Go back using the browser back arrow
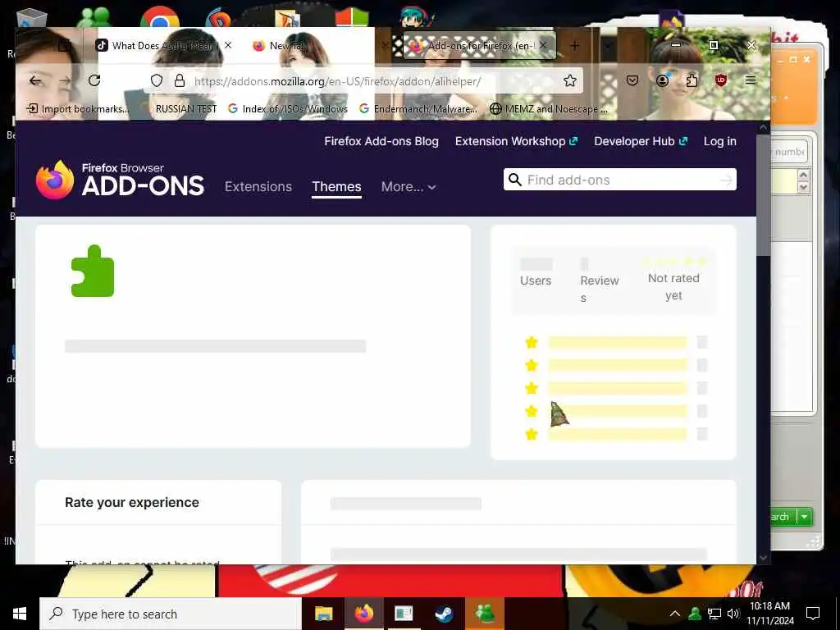The height and width of the screenshot is (630, 840). tap(35, 81)
